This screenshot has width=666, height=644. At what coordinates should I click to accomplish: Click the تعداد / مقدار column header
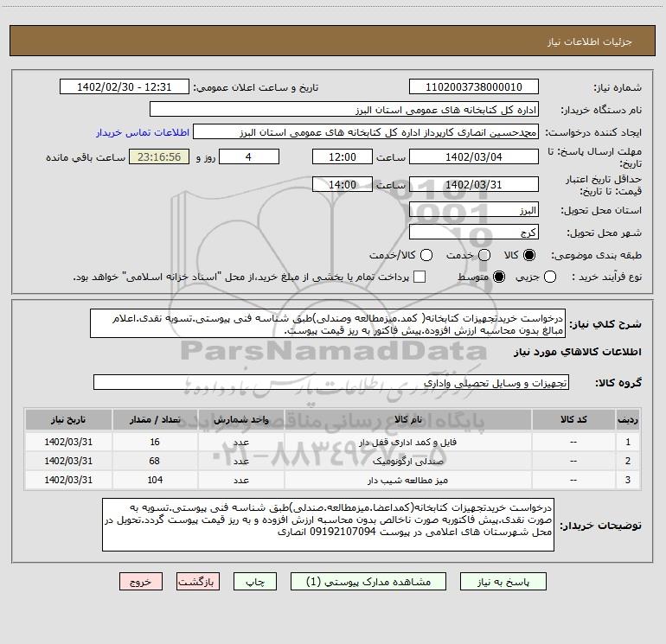pos(155,419)
